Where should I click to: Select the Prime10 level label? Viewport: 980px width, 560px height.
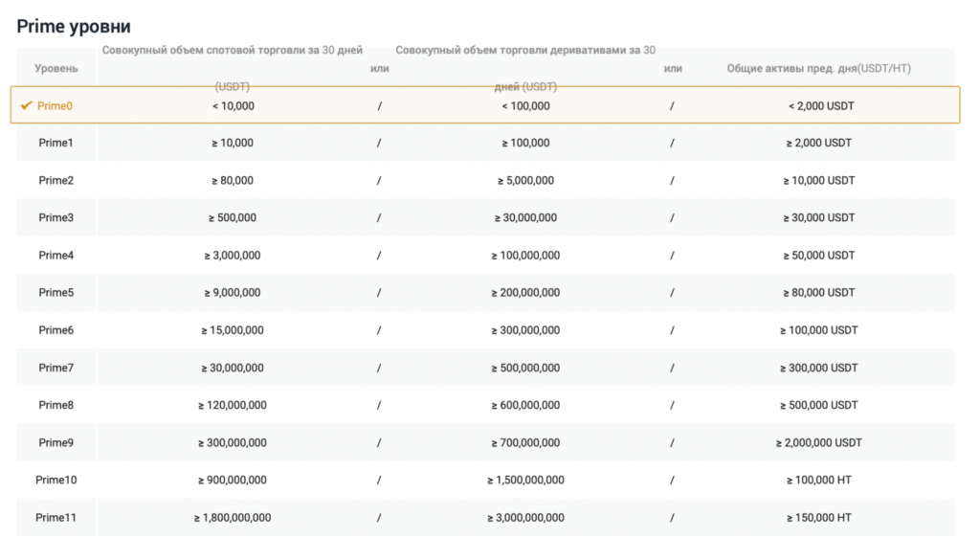56,480
